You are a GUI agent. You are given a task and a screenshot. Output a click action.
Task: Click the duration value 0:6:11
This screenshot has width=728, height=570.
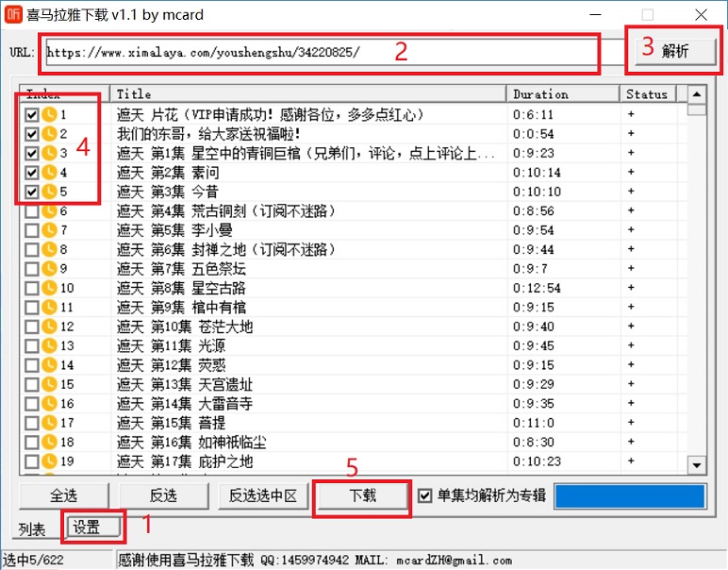(533, 114)
